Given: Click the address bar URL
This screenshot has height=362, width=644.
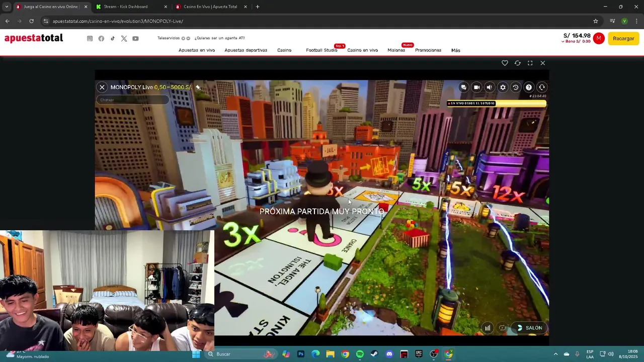Looking at the screenshot, I should [x=118, y=21].
